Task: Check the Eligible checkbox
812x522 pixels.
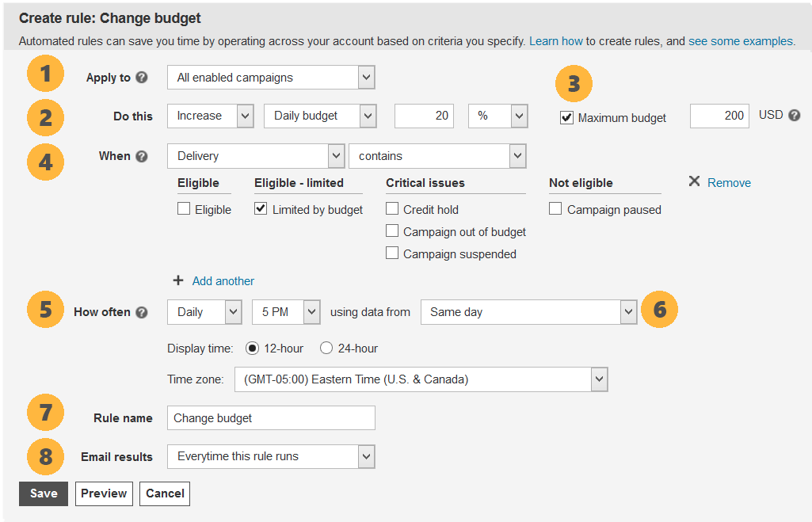Action: coord(184,208)
